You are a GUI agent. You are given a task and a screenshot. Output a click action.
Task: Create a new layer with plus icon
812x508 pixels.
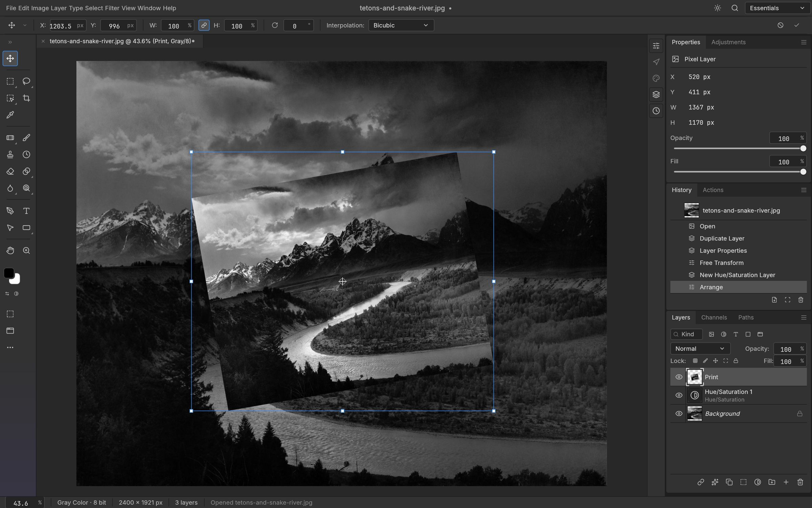[x=786, y=482]
